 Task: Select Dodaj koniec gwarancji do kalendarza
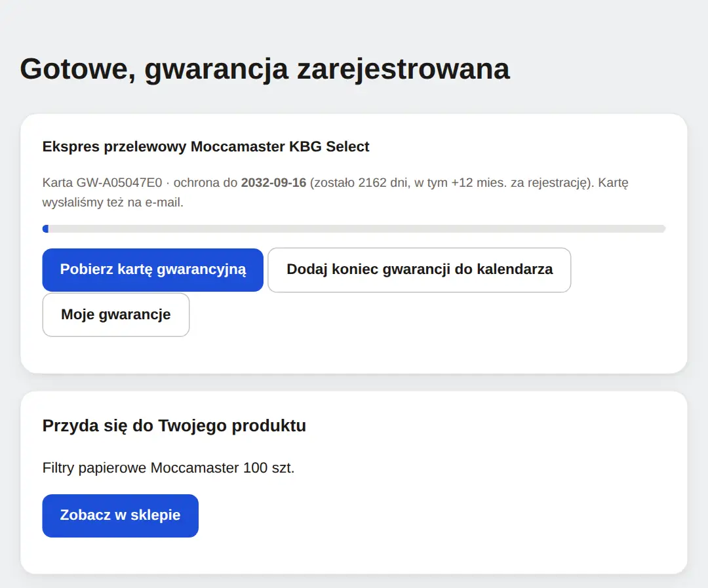coord(419,269)
